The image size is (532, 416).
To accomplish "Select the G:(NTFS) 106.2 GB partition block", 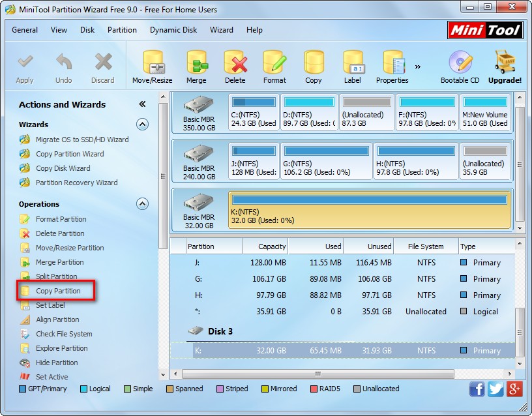I will click(x=327, y=161).
